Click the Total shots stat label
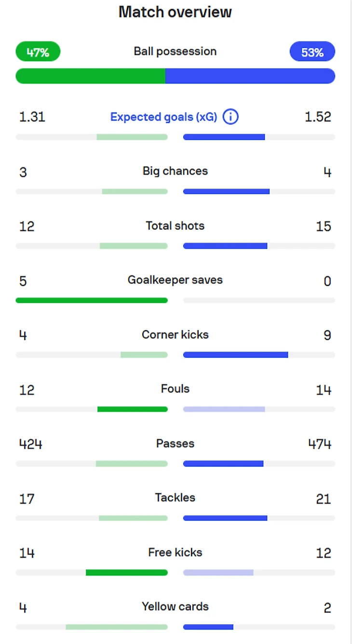Image resolution: width=352 pixels, height=644 pixels. [x=175, y=226]
